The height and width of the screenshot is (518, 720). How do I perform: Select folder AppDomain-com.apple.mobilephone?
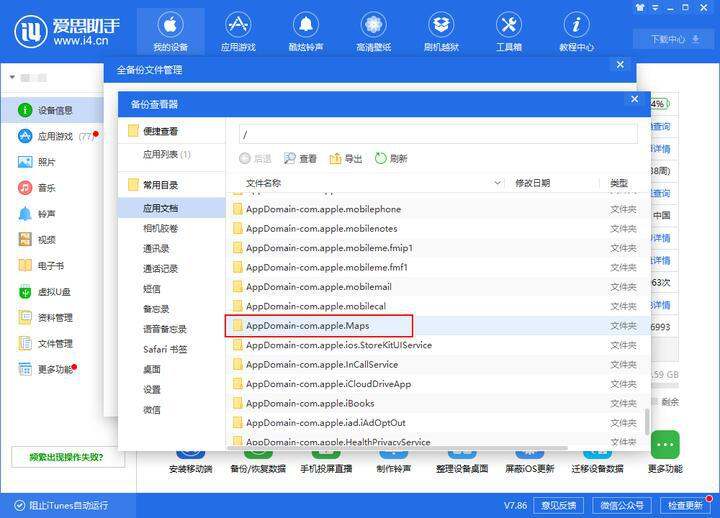[436, 209]
